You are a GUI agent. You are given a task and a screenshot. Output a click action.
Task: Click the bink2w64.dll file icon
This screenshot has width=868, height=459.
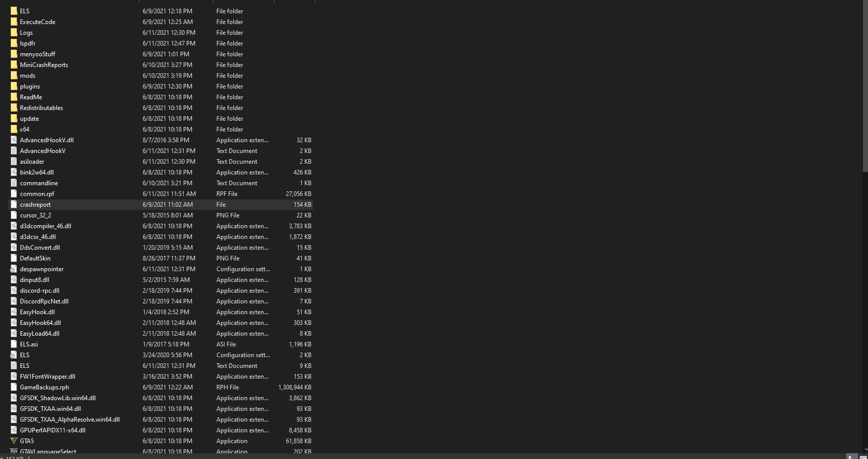click(14, 172)
